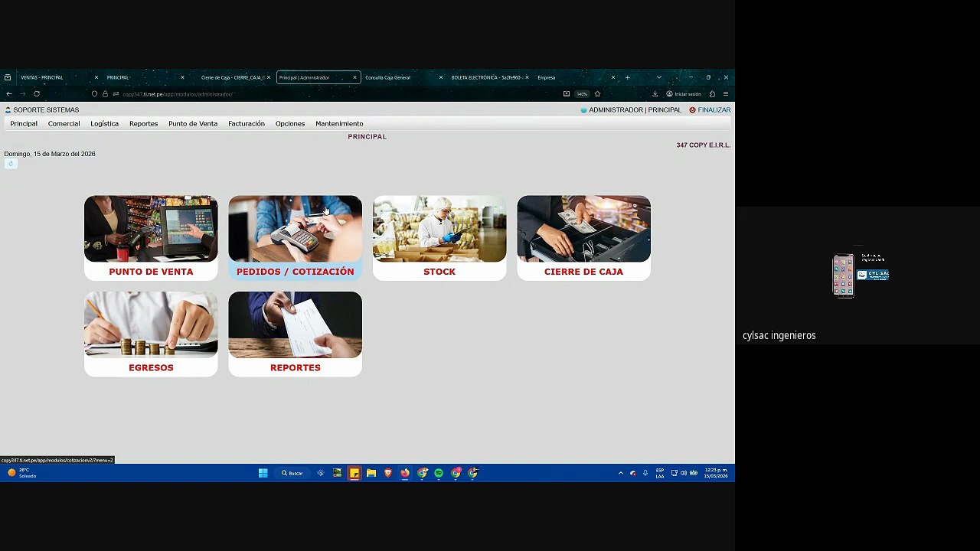Switch to the Cierre de Caja browser tab

[x=232, y=77]
